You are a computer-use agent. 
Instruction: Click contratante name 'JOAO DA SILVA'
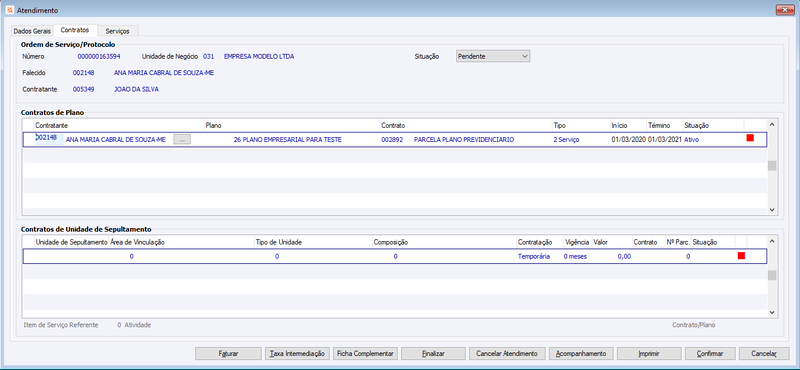tap(136, 89)
